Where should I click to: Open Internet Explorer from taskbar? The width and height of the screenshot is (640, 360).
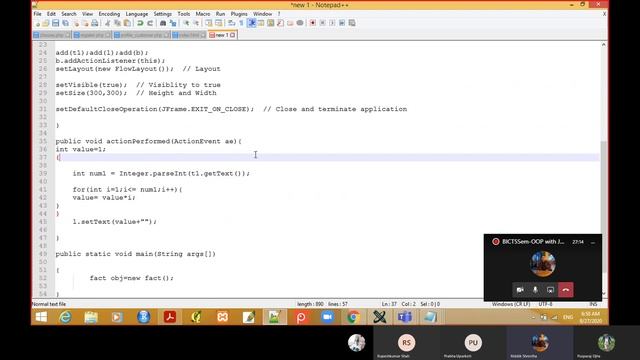(65, 317)
